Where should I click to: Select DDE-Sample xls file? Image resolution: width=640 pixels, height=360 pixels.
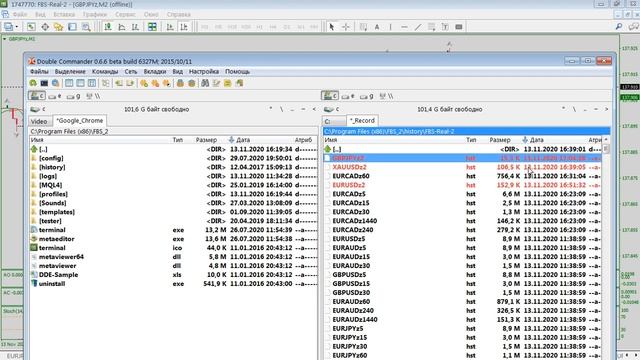[173, 275]
